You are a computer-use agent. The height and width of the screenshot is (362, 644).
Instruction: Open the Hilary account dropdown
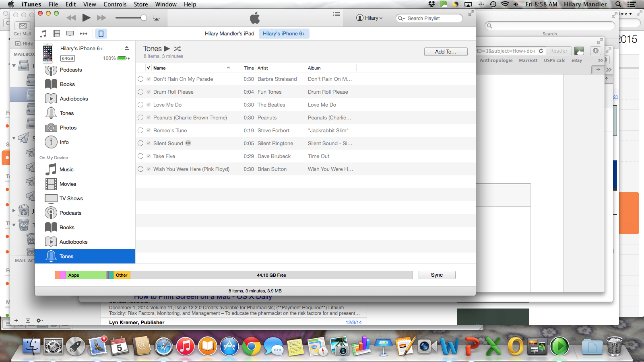click(x=369, y=18)
